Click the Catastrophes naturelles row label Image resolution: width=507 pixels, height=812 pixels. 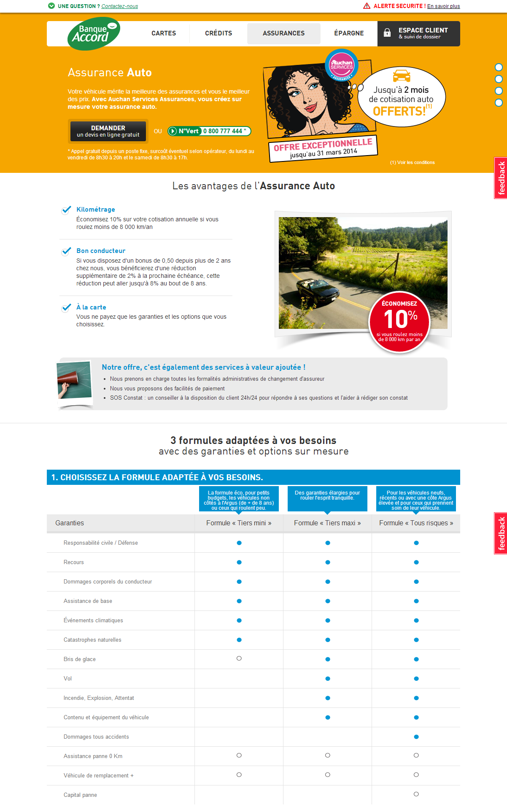pos(92,640)
